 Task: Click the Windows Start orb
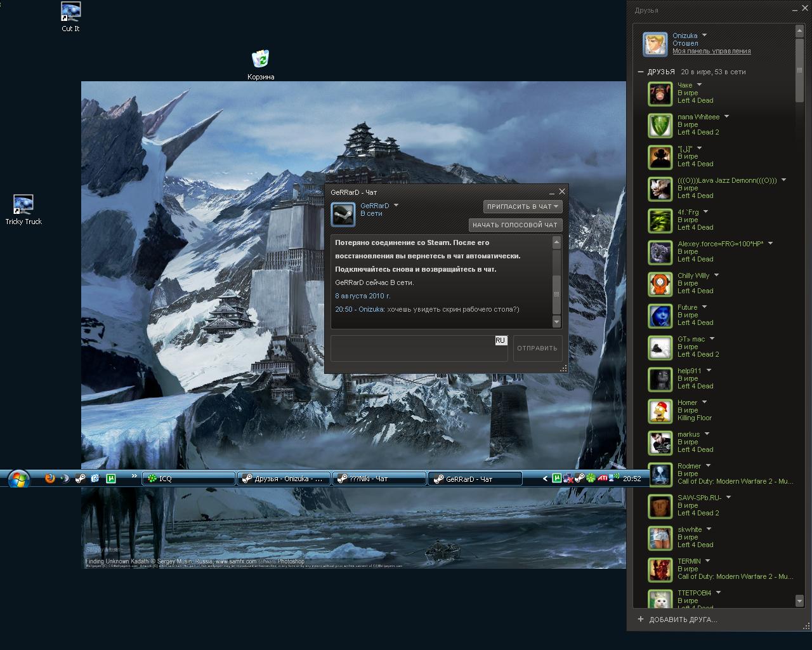click(18, 479)
